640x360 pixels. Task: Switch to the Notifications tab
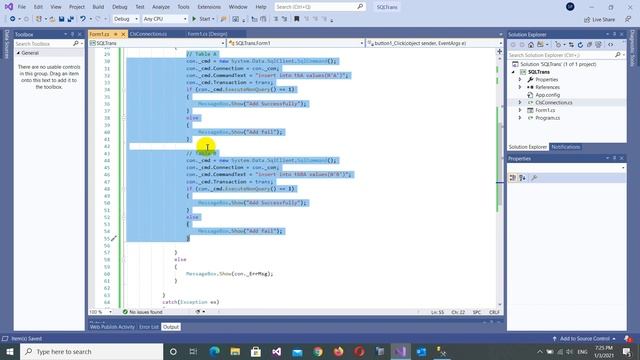point(565,147)
